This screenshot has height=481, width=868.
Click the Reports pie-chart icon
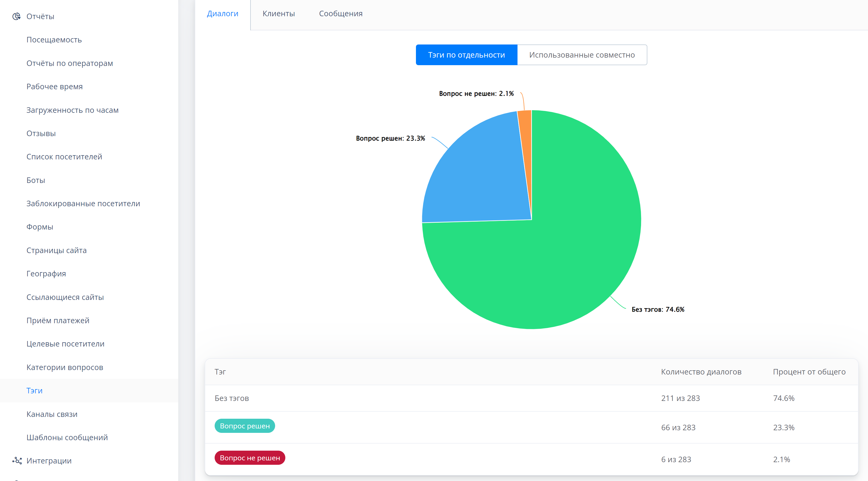(16, 16)
